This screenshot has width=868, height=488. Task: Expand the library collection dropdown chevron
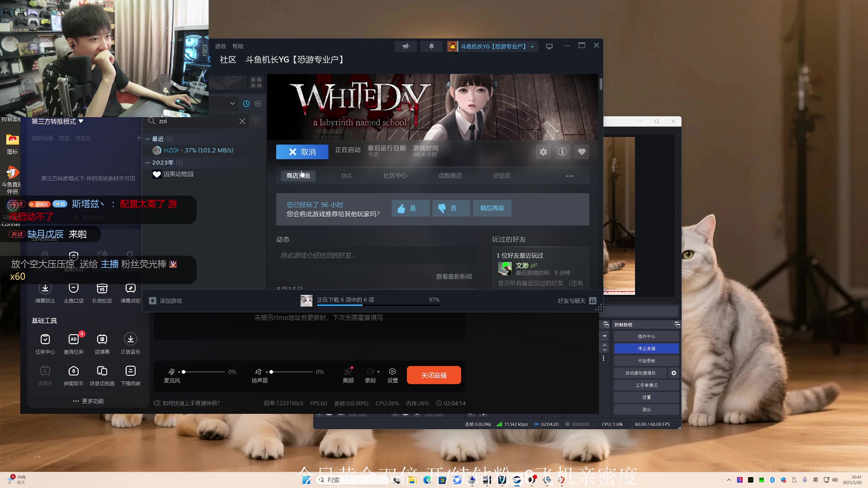(x=233, y=104)
